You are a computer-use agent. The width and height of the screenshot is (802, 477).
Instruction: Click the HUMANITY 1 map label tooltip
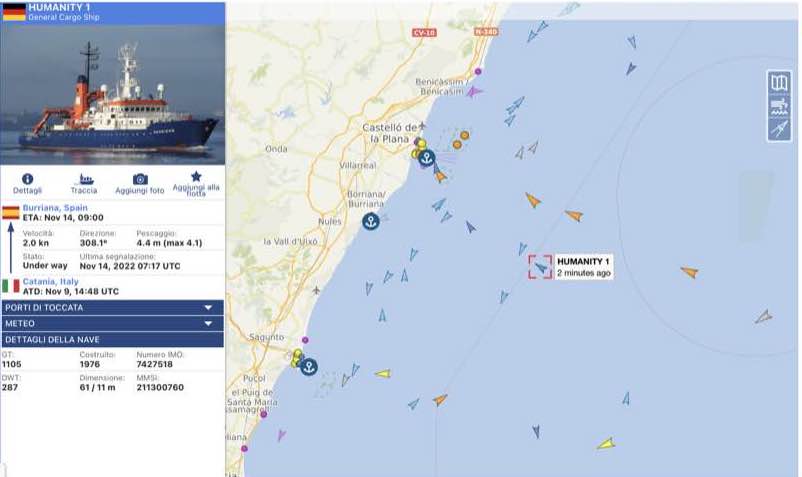click(584, 267)
